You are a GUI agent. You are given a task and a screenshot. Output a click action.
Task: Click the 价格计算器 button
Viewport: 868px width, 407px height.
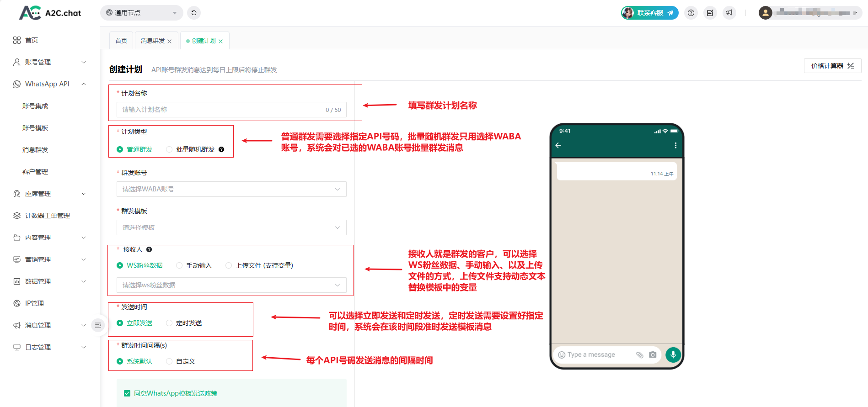(x=832, y=66)
